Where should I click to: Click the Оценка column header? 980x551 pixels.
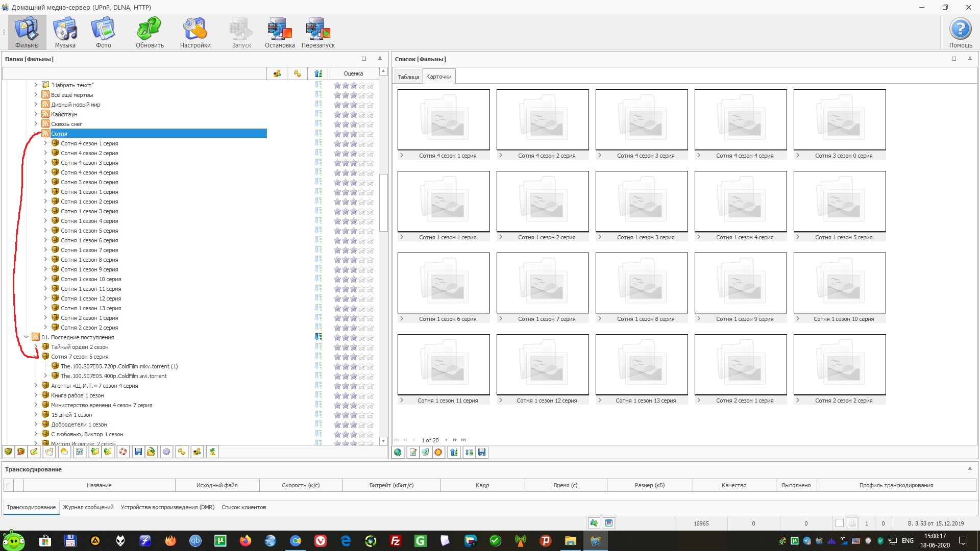(x=353, y=73)
